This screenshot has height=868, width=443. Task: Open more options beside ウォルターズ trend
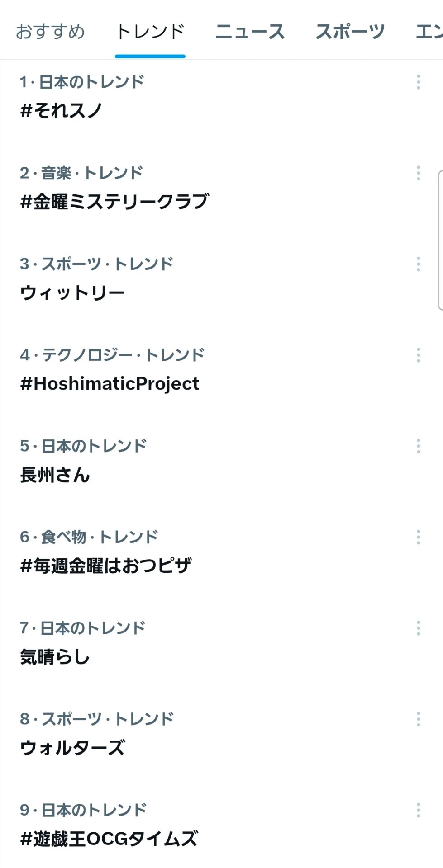(418, 719)
